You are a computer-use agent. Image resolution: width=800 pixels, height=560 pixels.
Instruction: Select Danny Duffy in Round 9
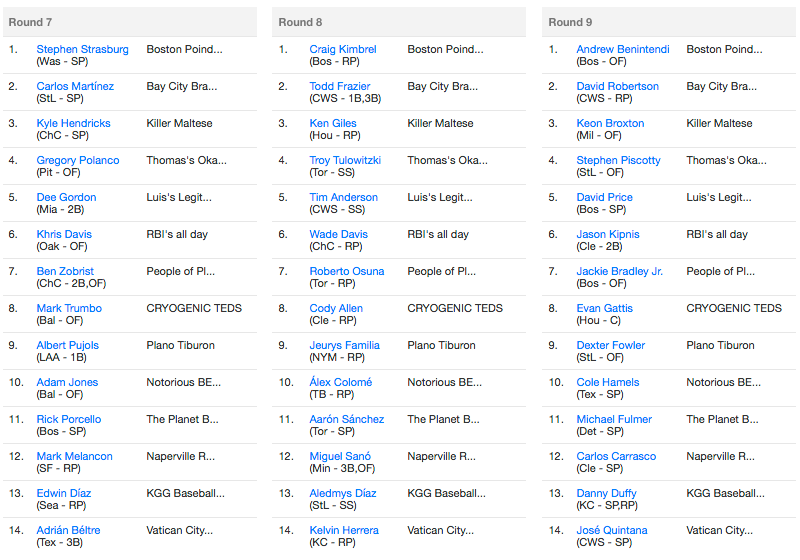606,493
